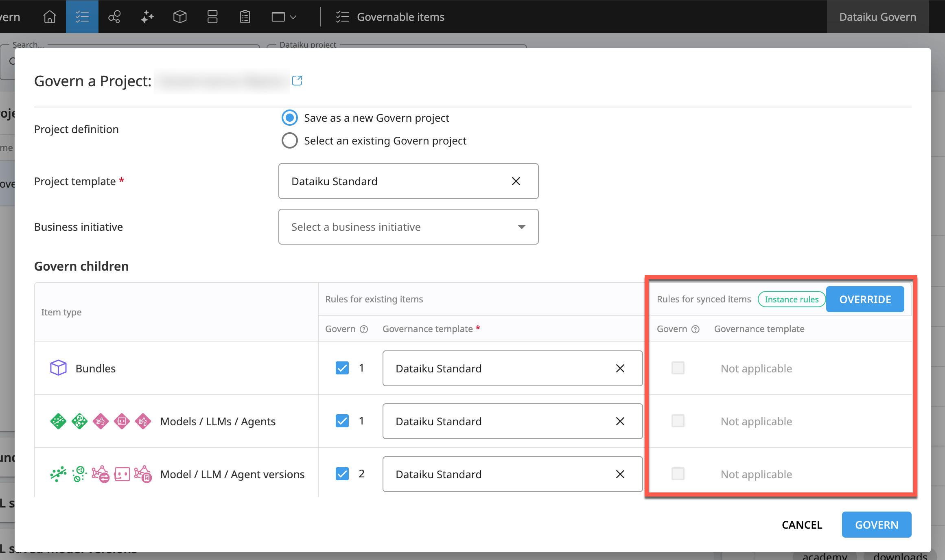Image resolution: width=945 pixels, height=560 pixels.
Task: Click CANCEL button
Action: [802, 525]
